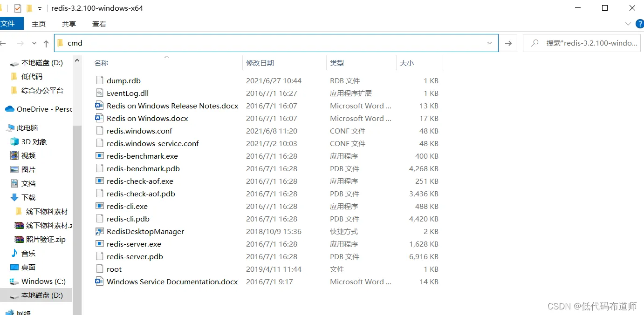Click the redis-cli.exe application icon
Viewport: 644px width, 315px height.
pos(99,206)
